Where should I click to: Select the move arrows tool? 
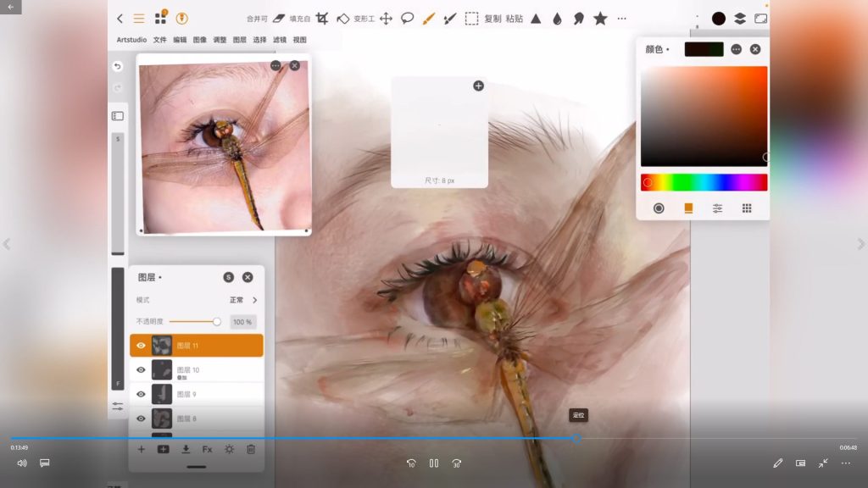[x=386, y=19]
